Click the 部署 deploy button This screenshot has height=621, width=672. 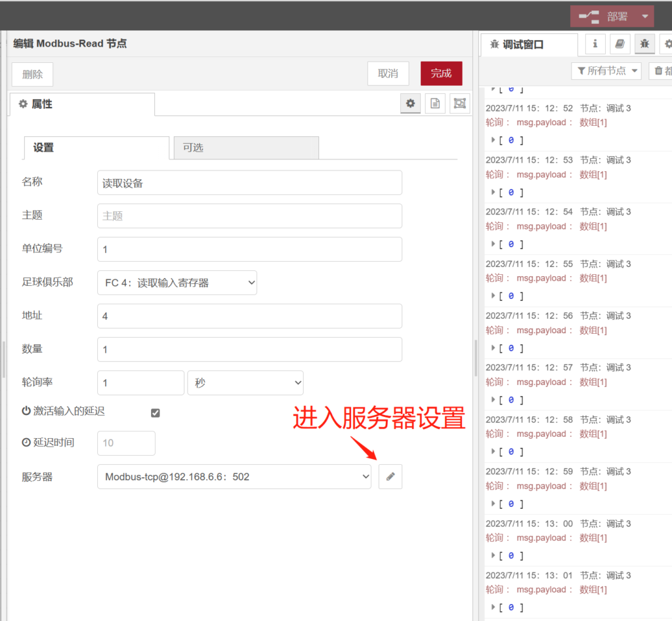tap(604, 16)
